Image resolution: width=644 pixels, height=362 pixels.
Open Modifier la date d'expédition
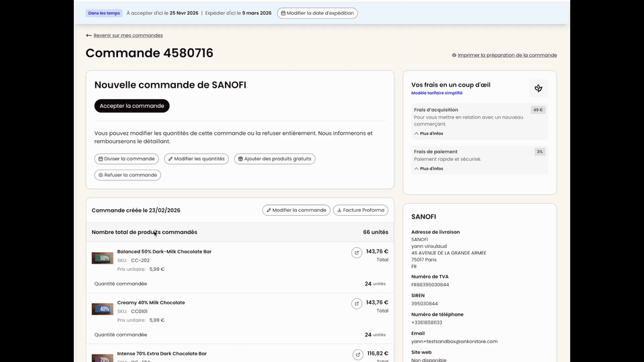pyautogui.click(x=317, y=13)
